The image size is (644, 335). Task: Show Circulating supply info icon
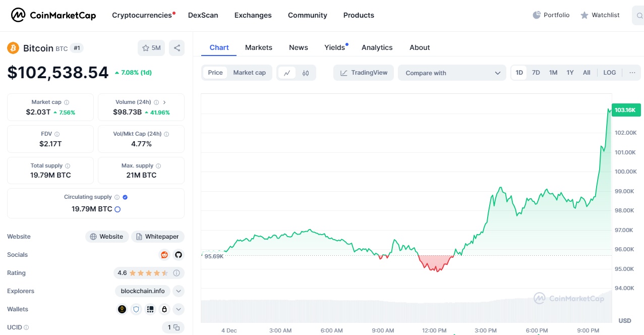click(x=117, y=197)
